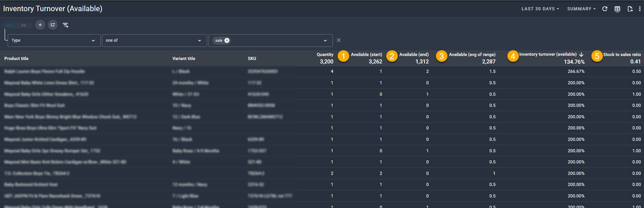This screenshot has height=208, width=644.
Task: Toggle filter logic to AND
Action: 9,25
